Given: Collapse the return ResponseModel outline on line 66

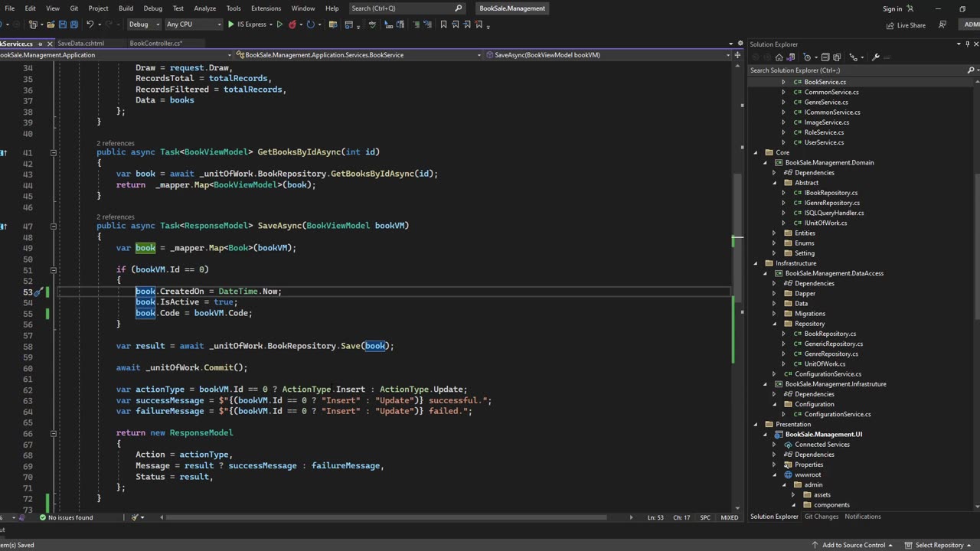Looking at the screenshot, I should pyautogui.click(x=53, y=433).
